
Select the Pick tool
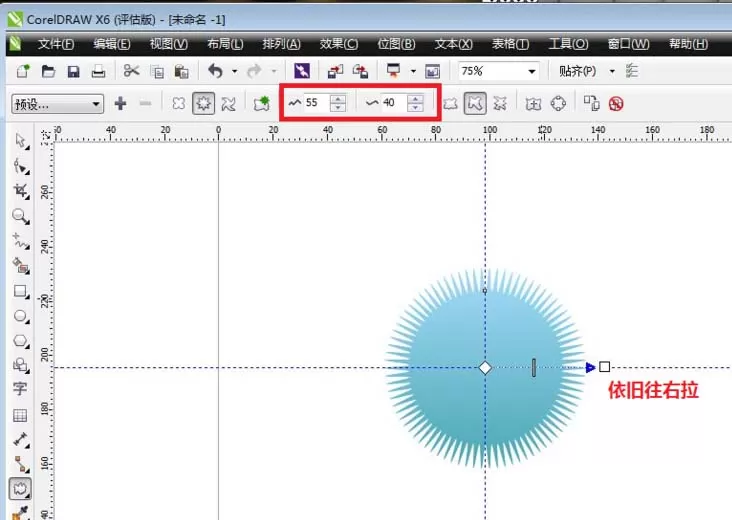[x=21, y=141]
